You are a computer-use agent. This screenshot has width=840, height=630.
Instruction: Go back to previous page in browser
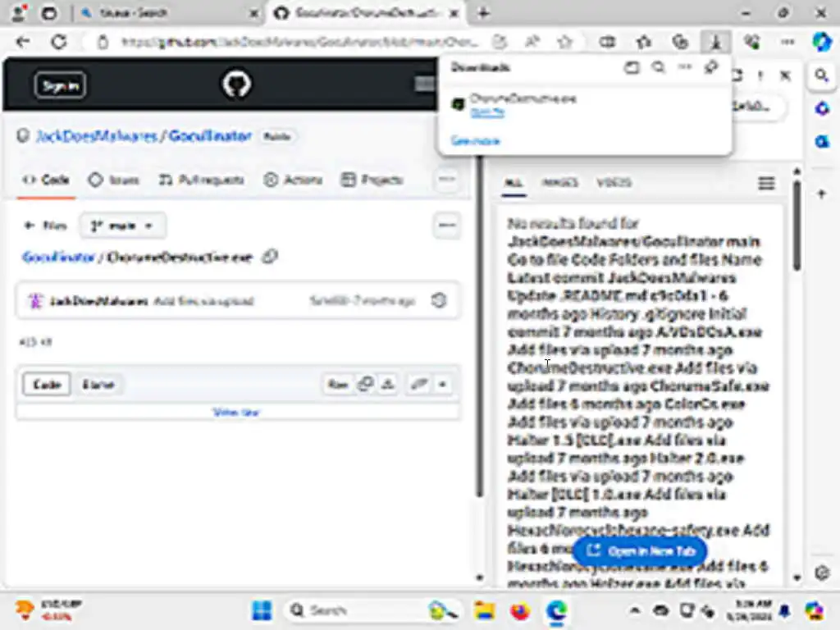click(x=22, y=42)
